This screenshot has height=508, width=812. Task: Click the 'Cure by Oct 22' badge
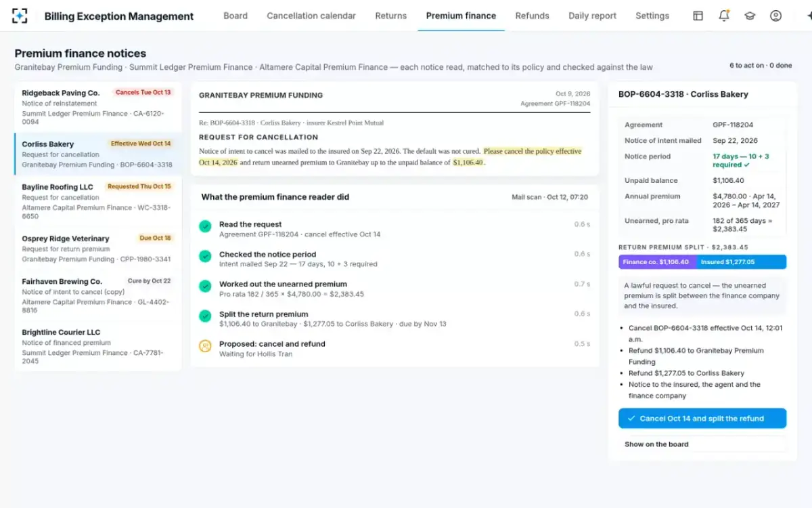[149, 281]
